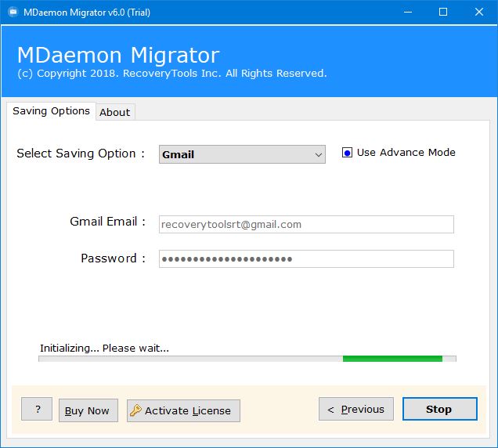This screenshot has width=498, height=448.
Task: Close the MDaemon Migrator window
Action: point(479,12)
